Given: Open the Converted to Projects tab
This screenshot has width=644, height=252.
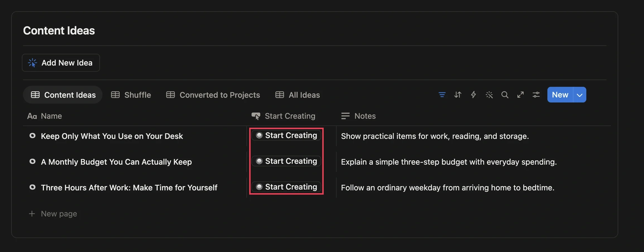Looking at the screenshot, I should (x=213, y=95).
